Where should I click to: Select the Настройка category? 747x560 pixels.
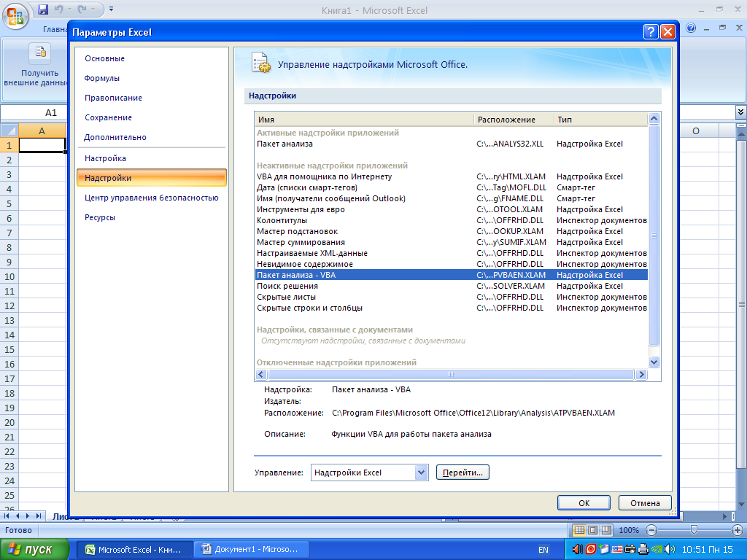(x=152, y=158)
